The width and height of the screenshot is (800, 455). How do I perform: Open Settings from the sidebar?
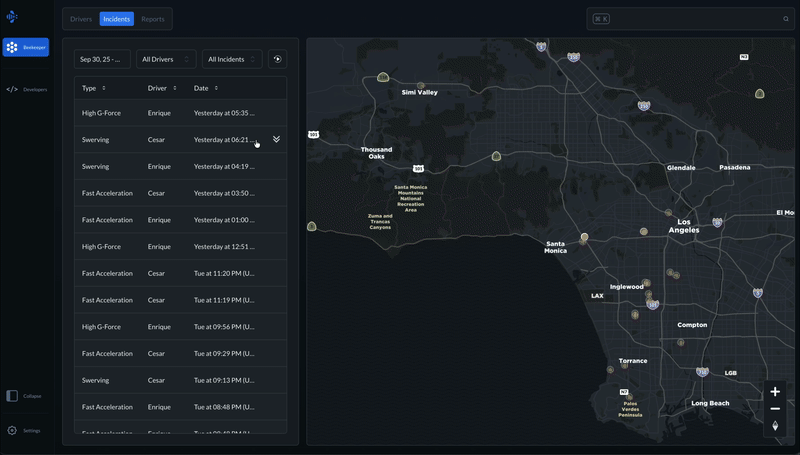click(25, 430)
